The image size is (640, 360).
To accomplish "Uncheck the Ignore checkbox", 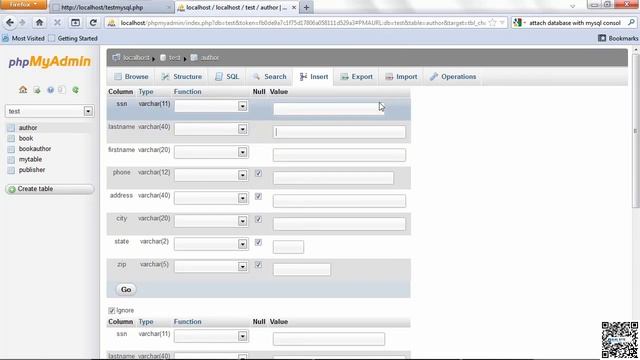I will click(x=111, y=311).
